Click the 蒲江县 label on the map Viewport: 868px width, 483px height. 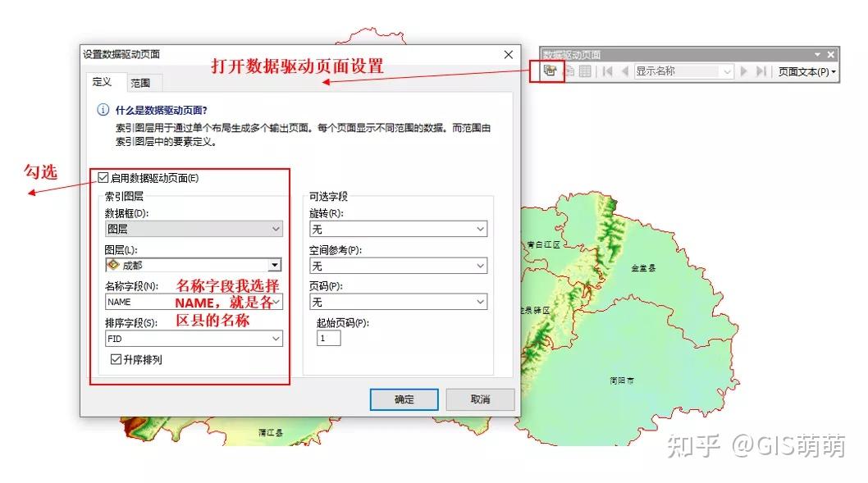coord(271,433)
